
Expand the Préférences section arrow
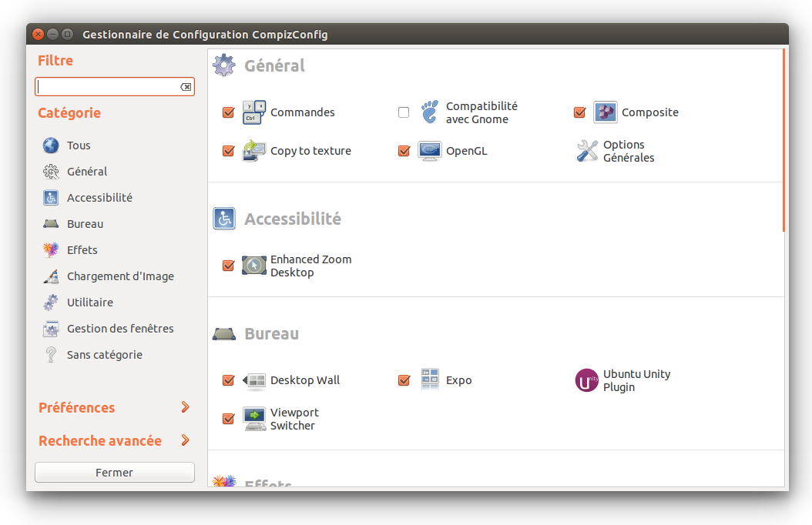(185, 407)
